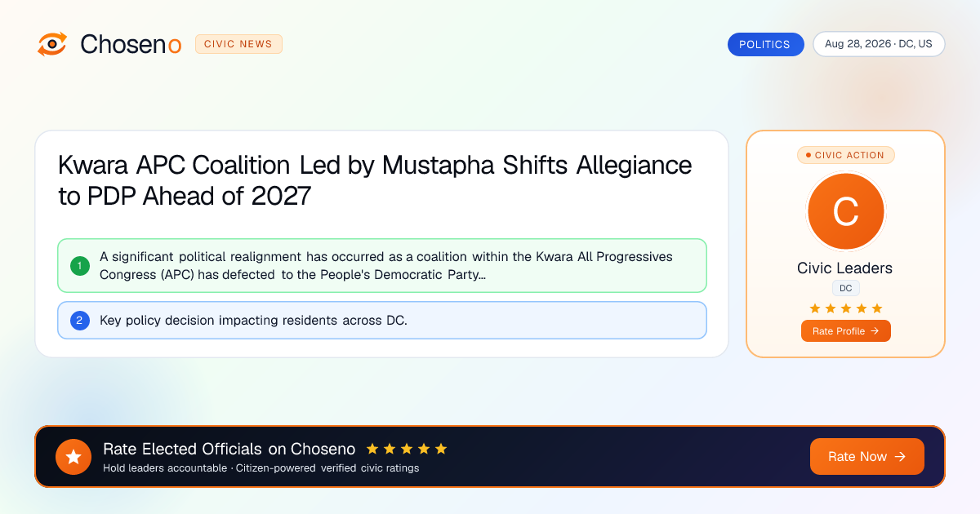Click the blue number 2 bullet icon
Screen dimensions: 980x514
[80, 321]
